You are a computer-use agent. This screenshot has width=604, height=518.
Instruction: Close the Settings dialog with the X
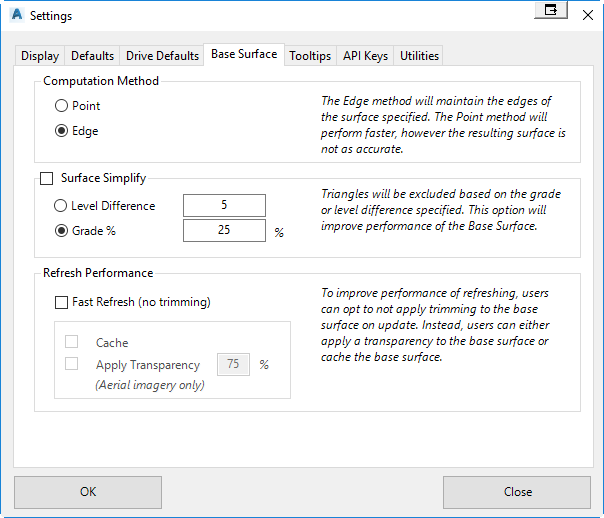click(x=588, y=15)
